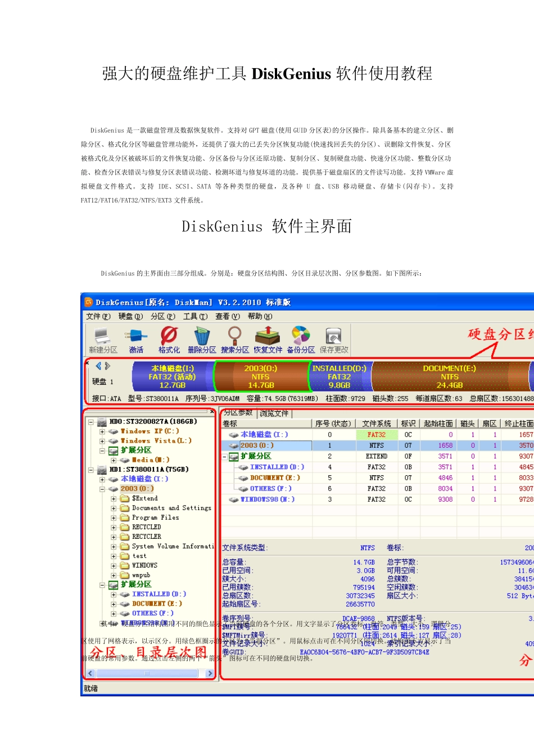The height and width of the screenshot is (756, 534).
Task: Click the DiskGenius app icon in title bar
Action: coord(89,302)
